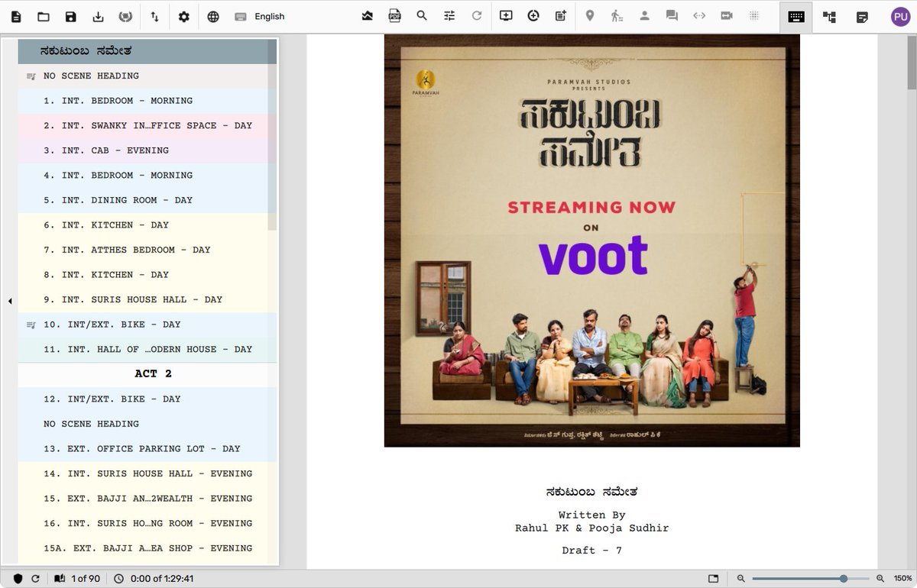Go to scene 3. INT. CAB - EVENING
This screenshot has height=588, width=917.
point(147,150)
